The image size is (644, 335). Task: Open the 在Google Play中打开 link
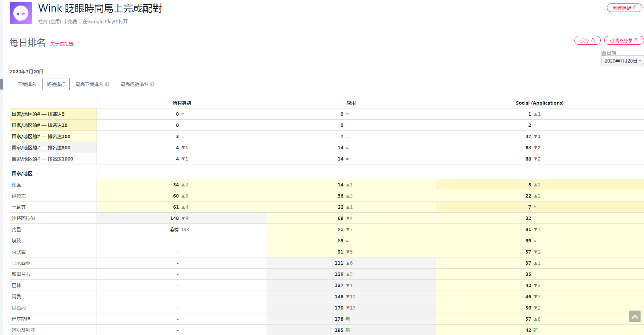[105, 22]
